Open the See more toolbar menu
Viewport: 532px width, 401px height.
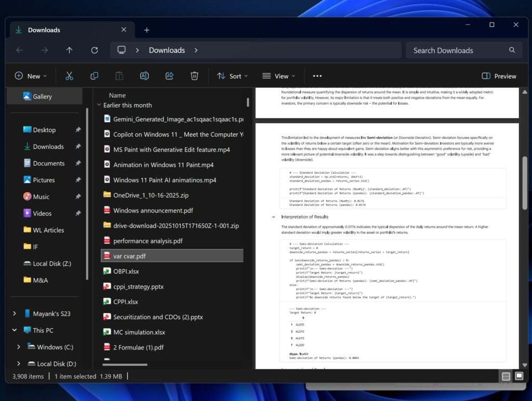pos(317,76)
